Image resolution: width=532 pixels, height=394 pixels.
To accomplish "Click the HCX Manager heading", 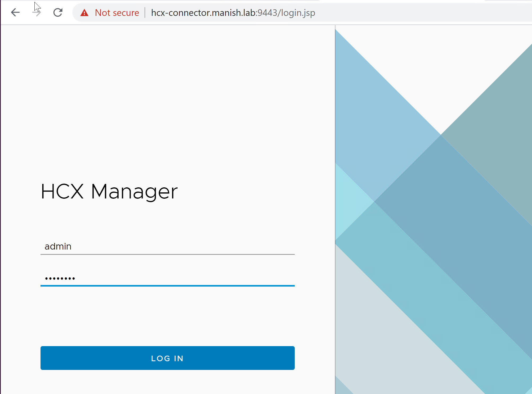I will click(109, 192).
